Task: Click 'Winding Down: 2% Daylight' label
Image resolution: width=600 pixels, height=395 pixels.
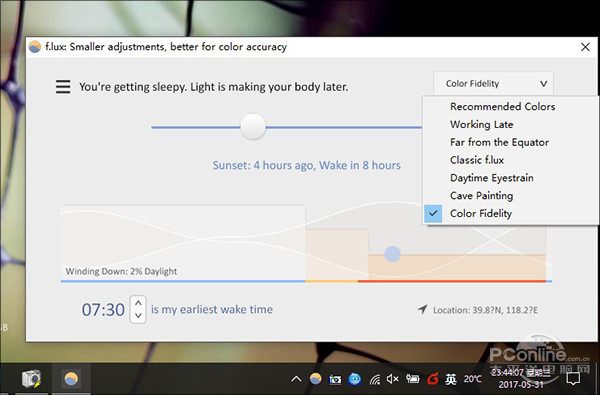Action: click(x=121, y=271)
